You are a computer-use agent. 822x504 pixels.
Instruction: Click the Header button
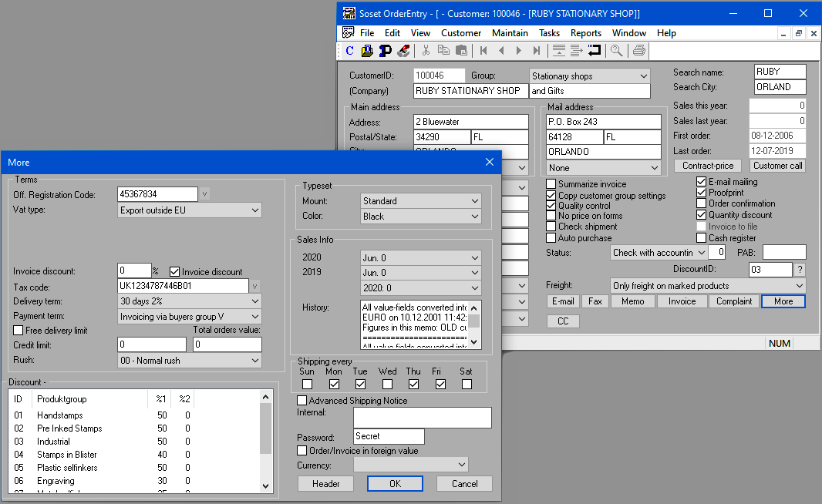[x=325, y=483]
